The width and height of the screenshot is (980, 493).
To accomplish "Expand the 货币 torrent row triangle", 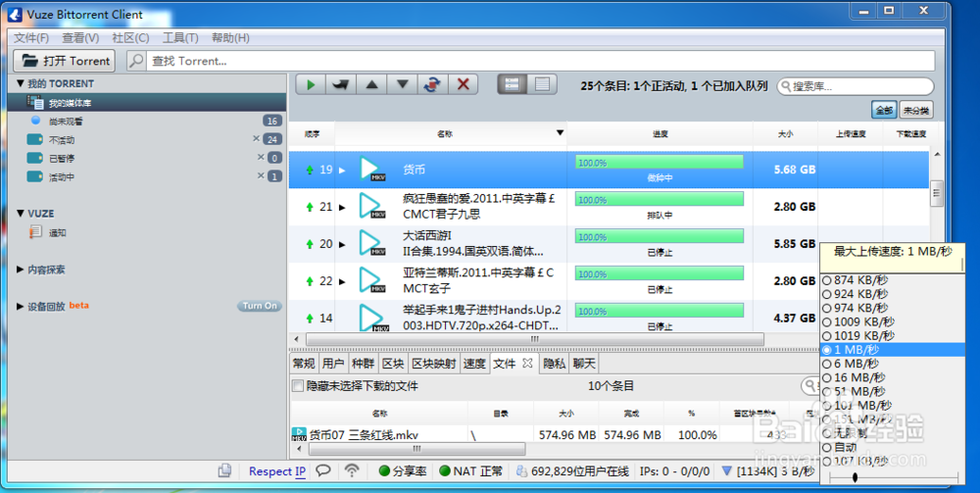I will pos(342,170).
